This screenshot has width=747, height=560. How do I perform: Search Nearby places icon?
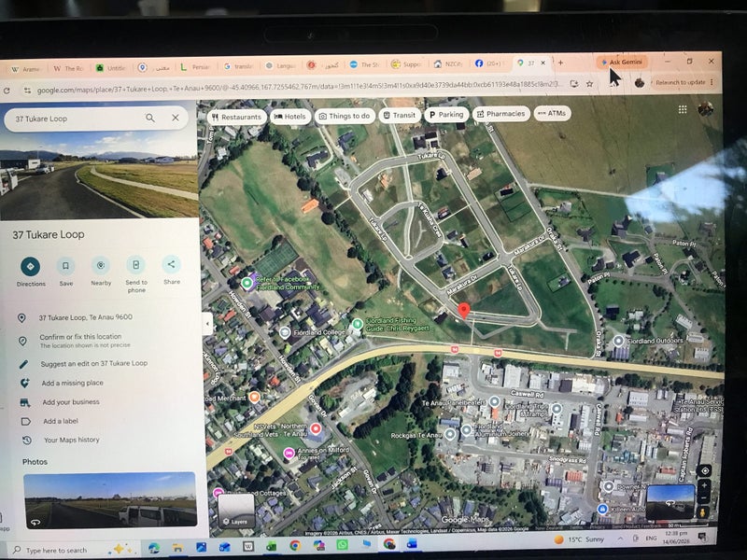click(101, 265)
